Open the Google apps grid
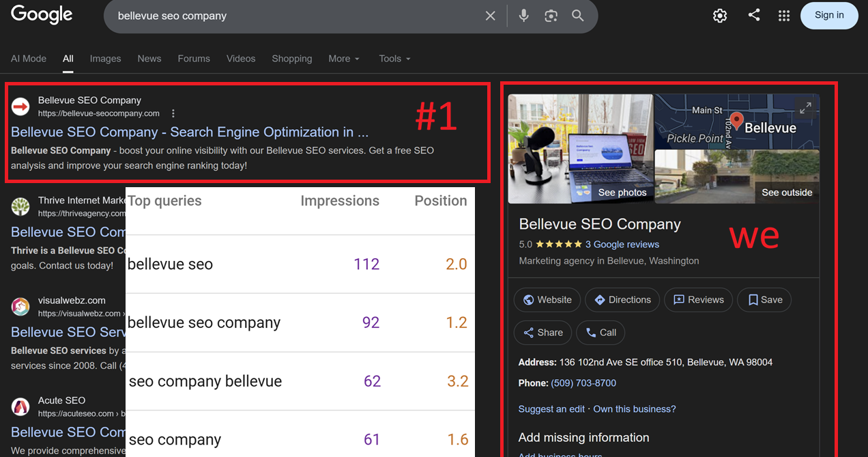Screen dimensions: 868x457 [784, 16]
